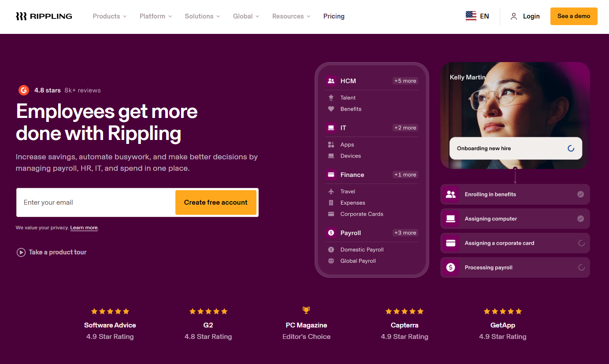Screen dimensions: 609x364
Task: Select the HCM people icon
Action: pos(331,81)
